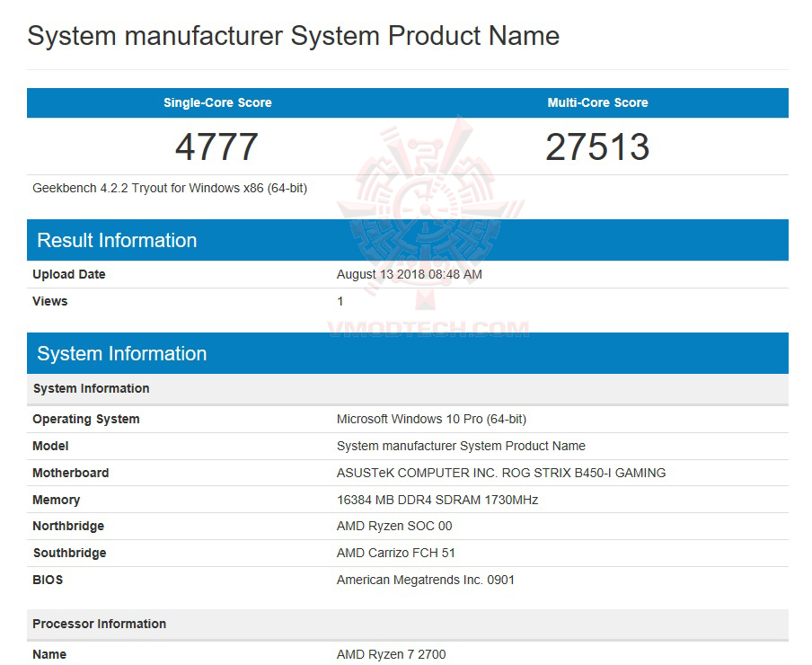Screen dimensions: 812x665
Task: Click the Operating System label
Action: point(86,419)
